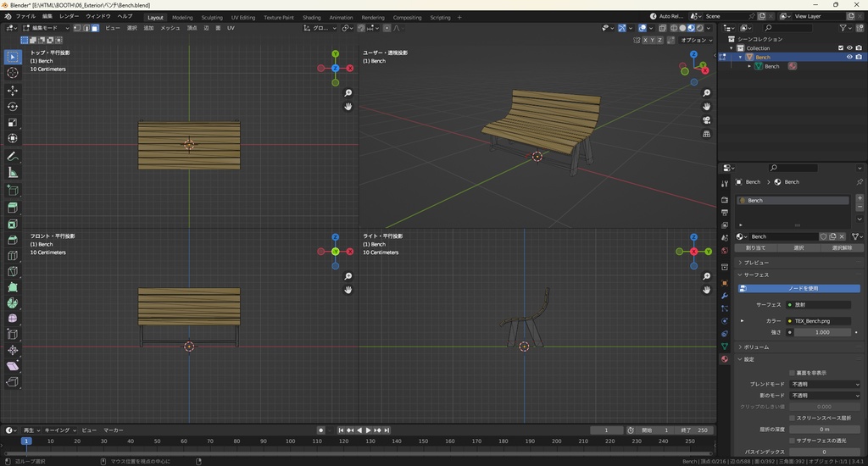
Task: Open the ブレンドモード dropdown
Action: point(825,384)
